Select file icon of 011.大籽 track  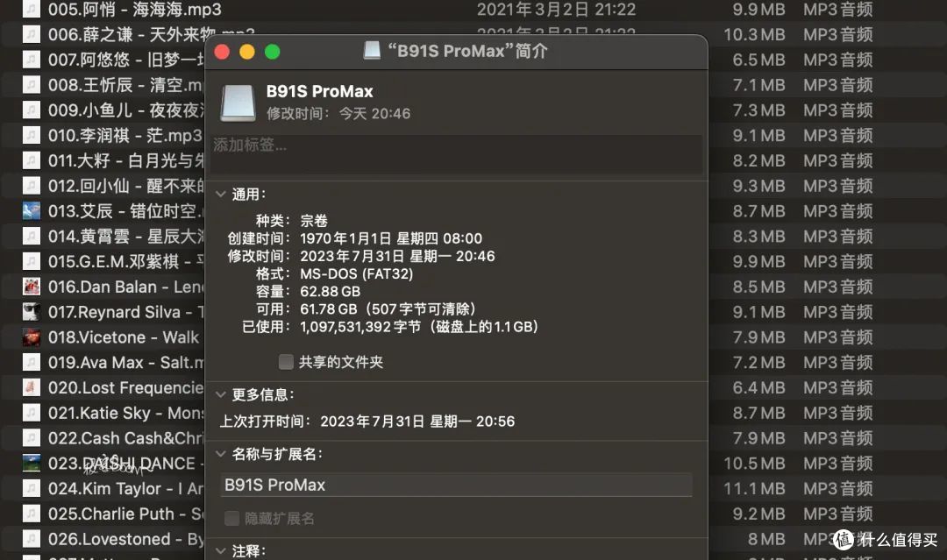point(32,160)
